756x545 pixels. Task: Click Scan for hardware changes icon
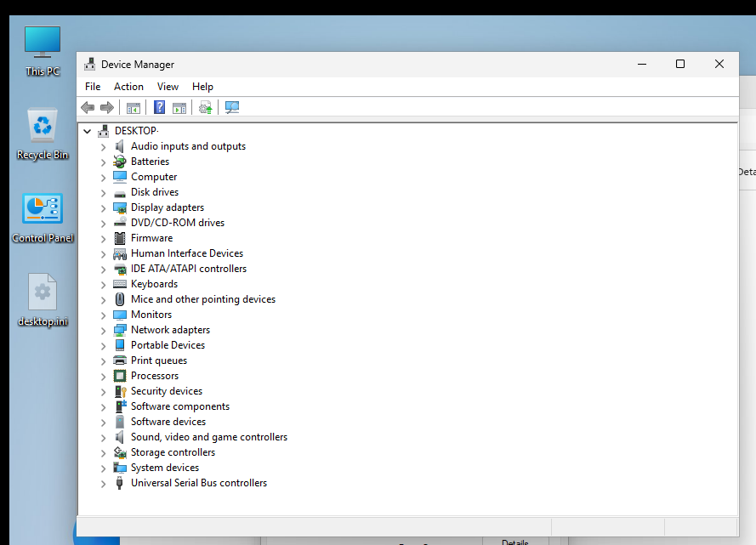(x=232, y=107)
